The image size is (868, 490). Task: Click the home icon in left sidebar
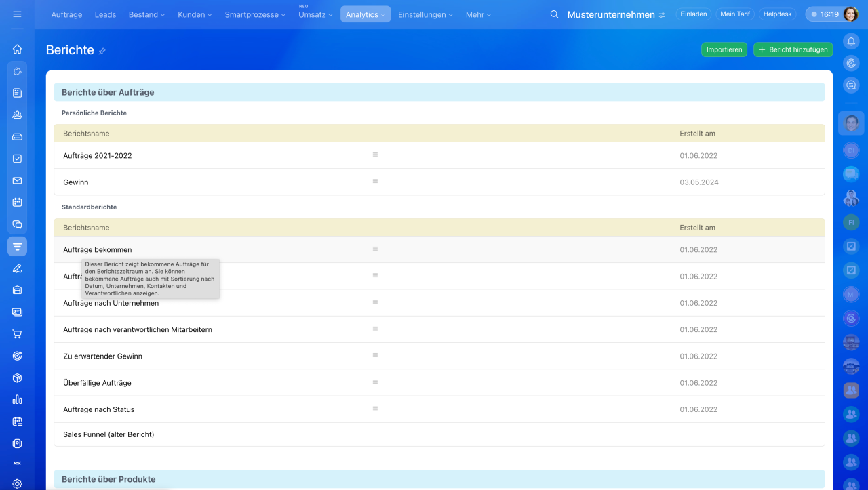point(17,49)
